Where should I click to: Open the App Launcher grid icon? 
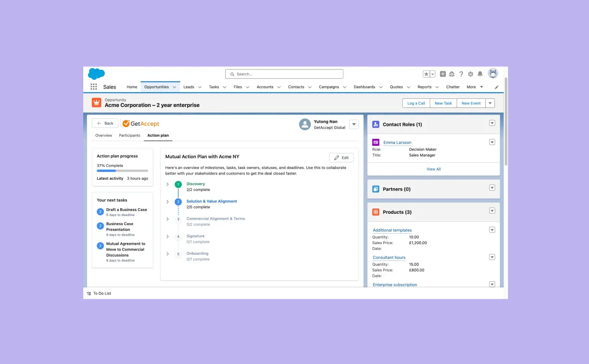93,87
